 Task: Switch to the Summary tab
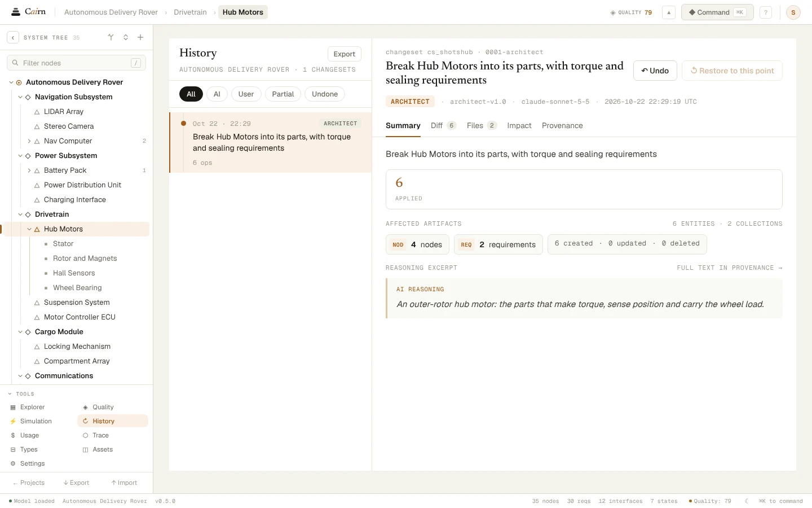click(403, 126)
